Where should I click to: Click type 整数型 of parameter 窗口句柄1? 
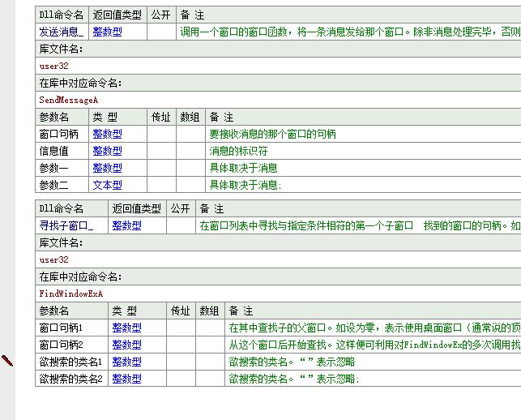[126, 328]
